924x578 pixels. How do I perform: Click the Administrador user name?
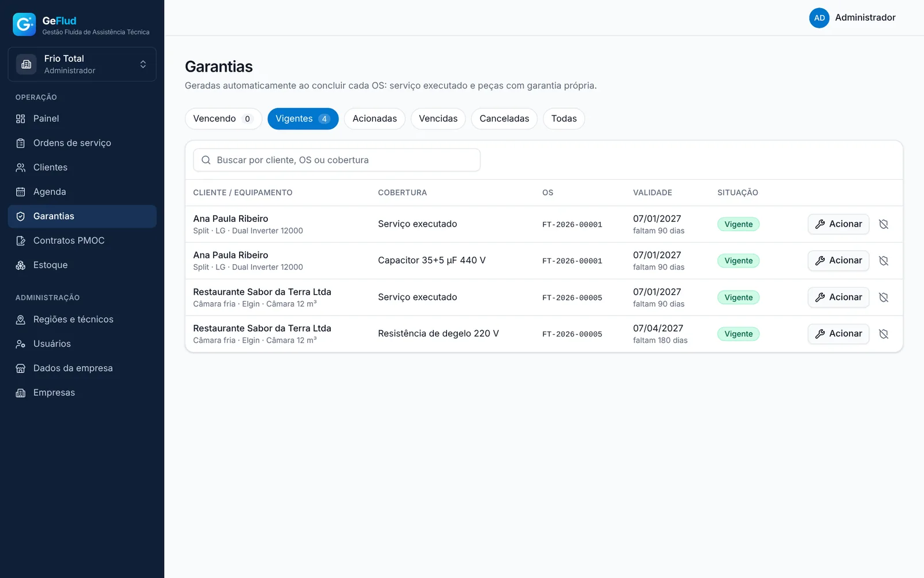[865, 18]
